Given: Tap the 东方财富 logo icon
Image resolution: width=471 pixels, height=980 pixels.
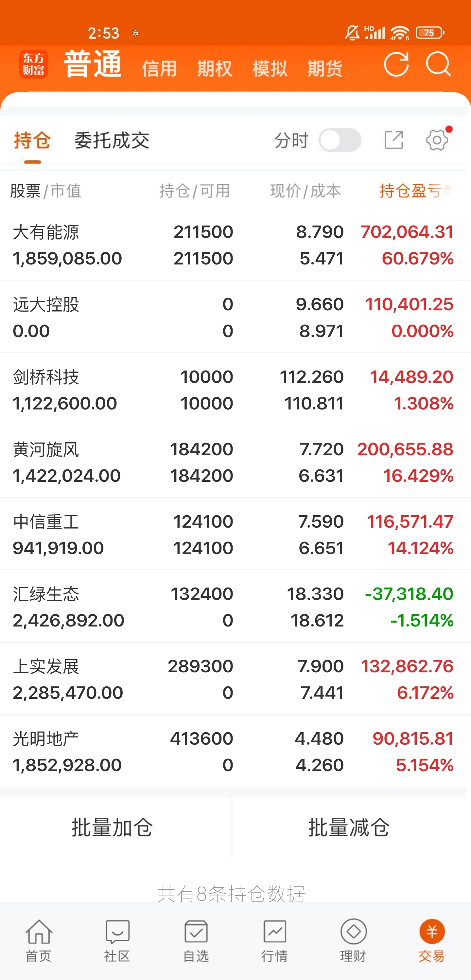Looking at the screenshot, I should [33, 64].
